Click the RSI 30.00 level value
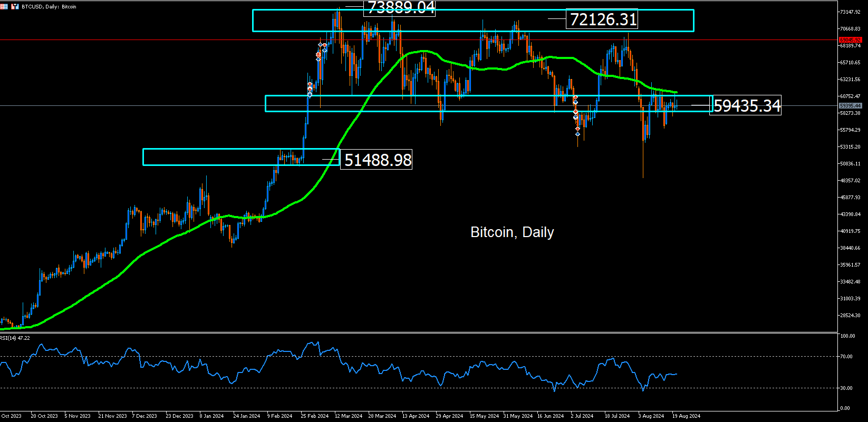Viewport: 868px width, 422px height. (847, 388)
